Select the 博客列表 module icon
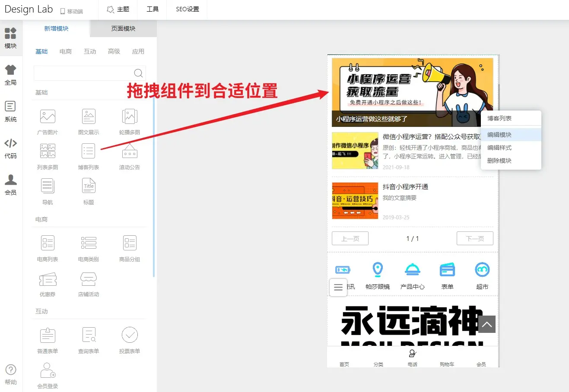569x392 pixels. [89, 152]
